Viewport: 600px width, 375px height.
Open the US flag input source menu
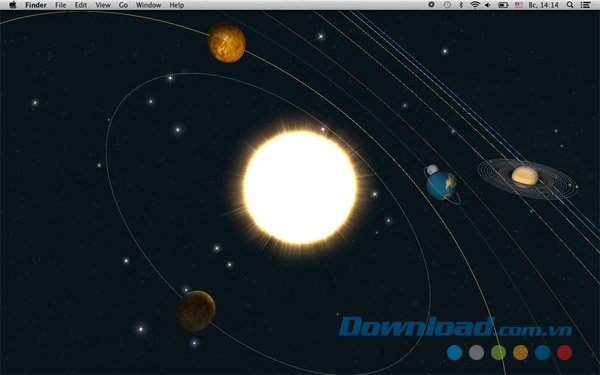coord(519,5)
